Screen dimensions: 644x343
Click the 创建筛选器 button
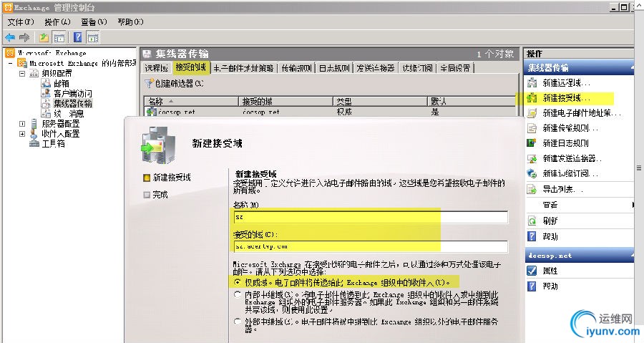click(x=174, y=83)
